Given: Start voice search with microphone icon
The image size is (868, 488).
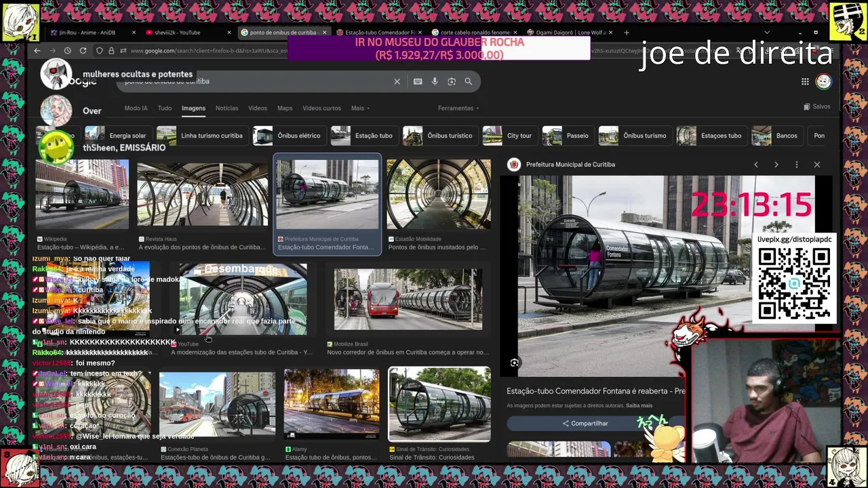Looking at the screenshot, I should [x=435, y=81].
